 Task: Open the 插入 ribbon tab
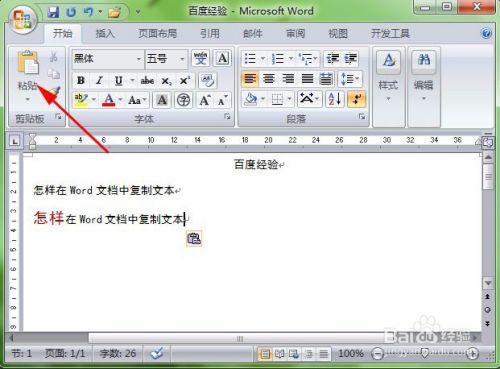105,33
